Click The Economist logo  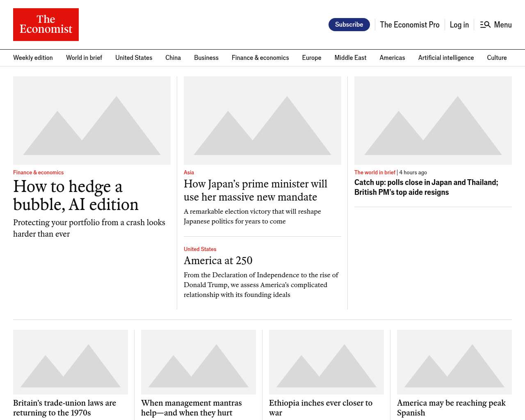(x=46, y=25)
